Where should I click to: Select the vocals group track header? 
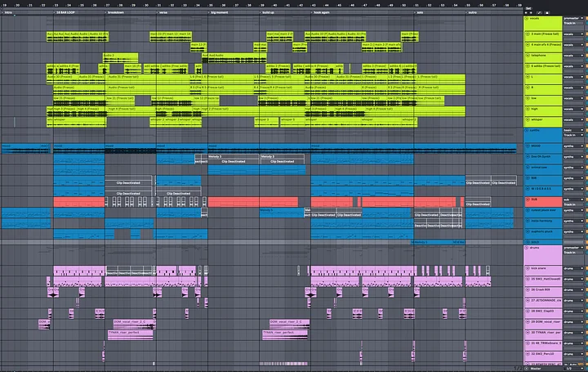click(x=542, y=23)
